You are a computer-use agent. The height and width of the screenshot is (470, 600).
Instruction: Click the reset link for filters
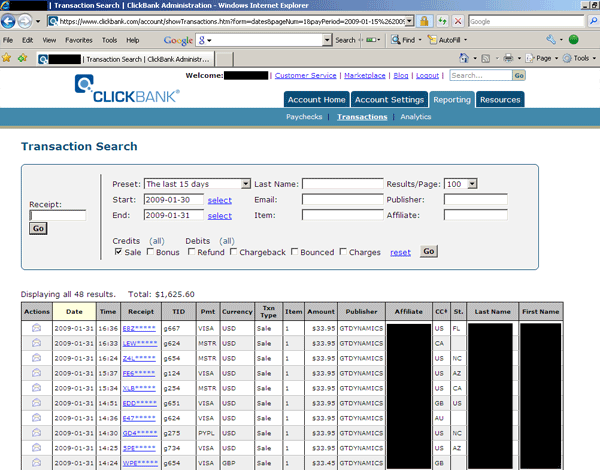click(x=400, y=253)
